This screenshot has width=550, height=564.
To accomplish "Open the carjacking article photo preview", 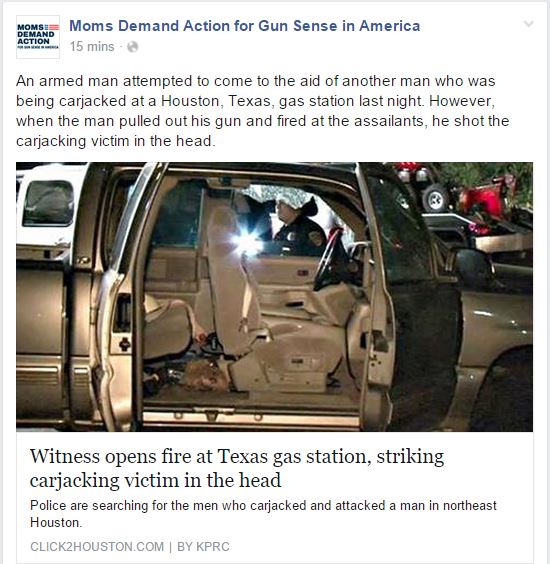I will tap(274, 297).
